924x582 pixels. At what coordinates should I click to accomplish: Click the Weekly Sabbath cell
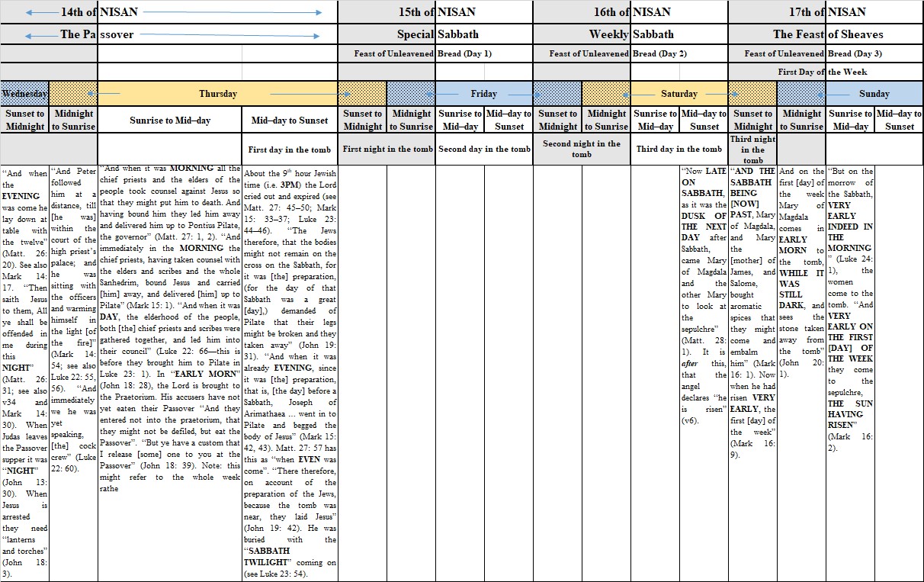[x=631, y=34]
